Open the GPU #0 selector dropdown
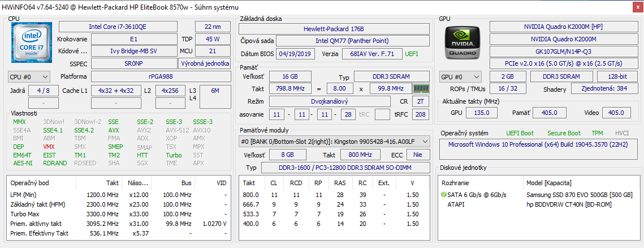 pos(460,76)
